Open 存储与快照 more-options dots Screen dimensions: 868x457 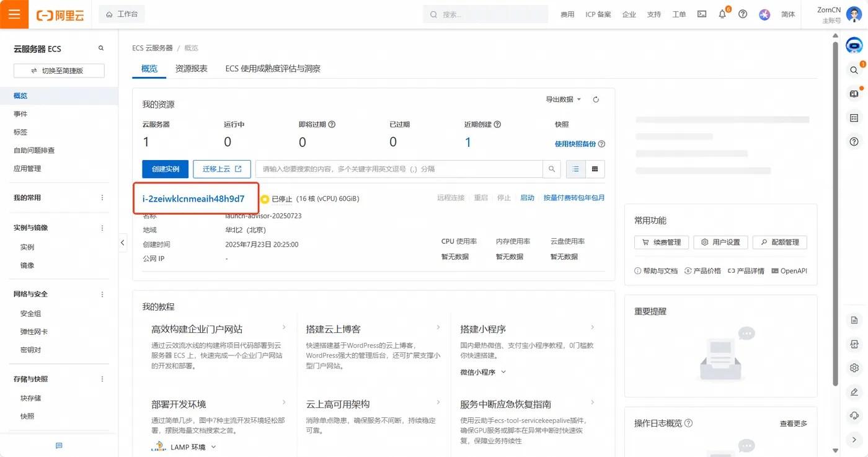pyautogui.click(x=102, y=379)
